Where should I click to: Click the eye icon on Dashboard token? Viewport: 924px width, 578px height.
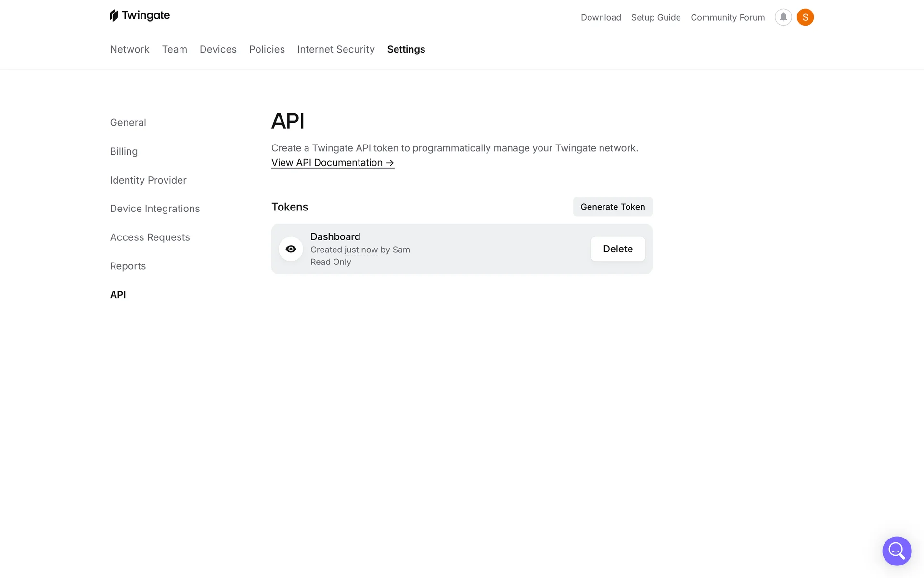pyautogui.click(x=291, y=249)
